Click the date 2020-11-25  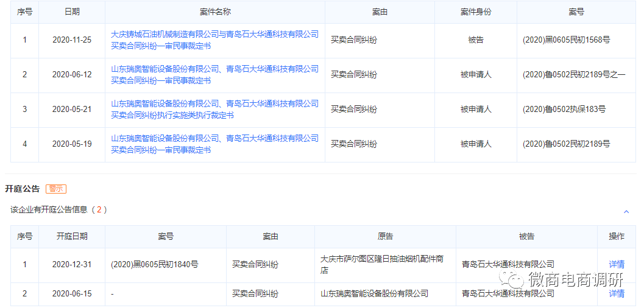[x=72, y=40]
